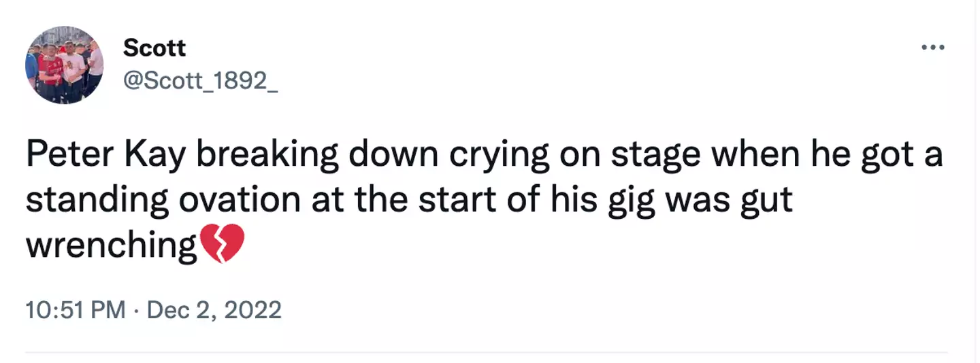Click Scott's round profile avatar photo
Screen dimensions: 980x363
pos(64,65)
